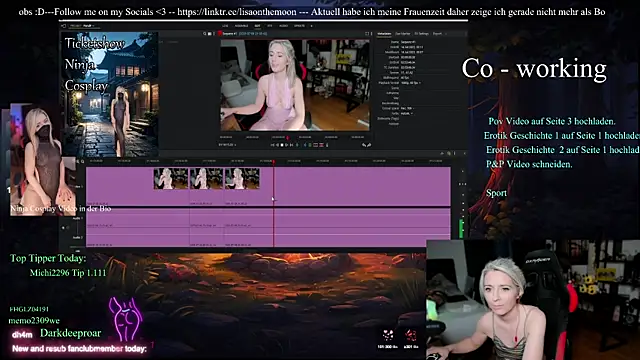Expand the Playback format dropdown in Metadata
The height and width of the screenshot is (360, 640).
411,83
